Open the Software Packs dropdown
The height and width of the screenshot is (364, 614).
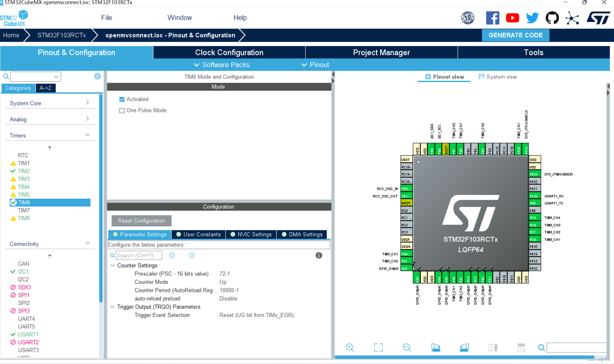click(222, 65)
